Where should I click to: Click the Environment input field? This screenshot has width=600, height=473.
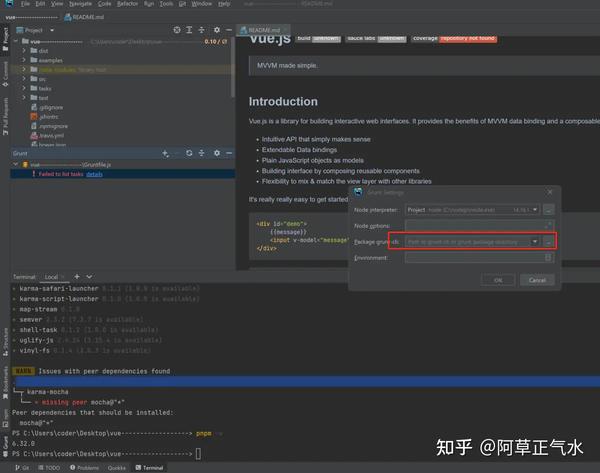[x=479, y=258]
